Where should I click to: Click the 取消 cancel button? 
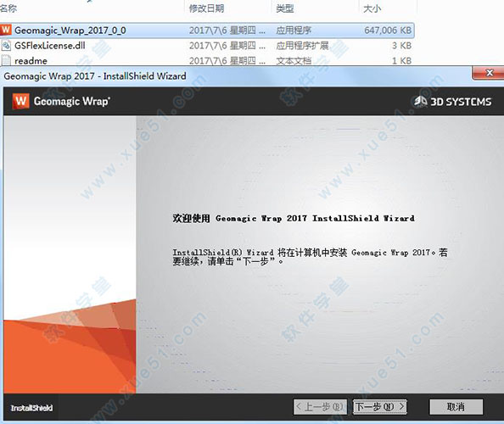click(x=456, y=407)
